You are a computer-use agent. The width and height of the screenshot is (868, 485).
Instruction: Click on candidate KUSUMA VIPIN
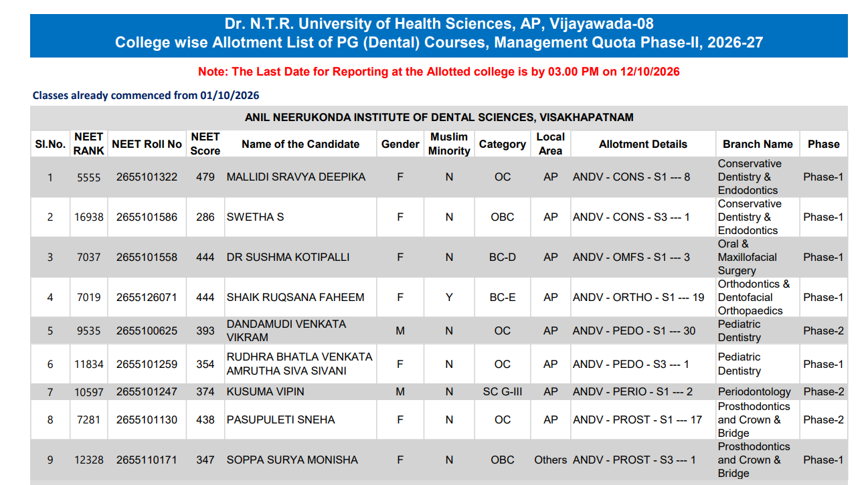click(x=265, y=392)
